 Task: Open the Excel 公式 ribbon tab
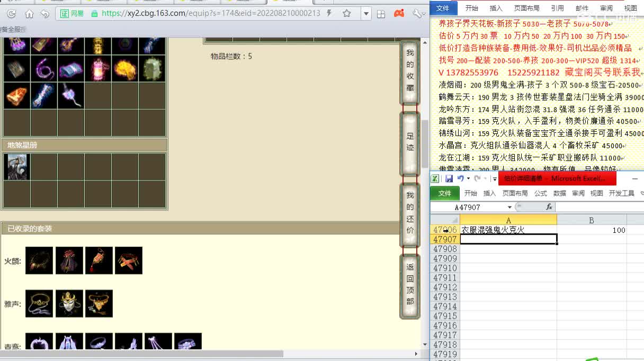(540, 193)
